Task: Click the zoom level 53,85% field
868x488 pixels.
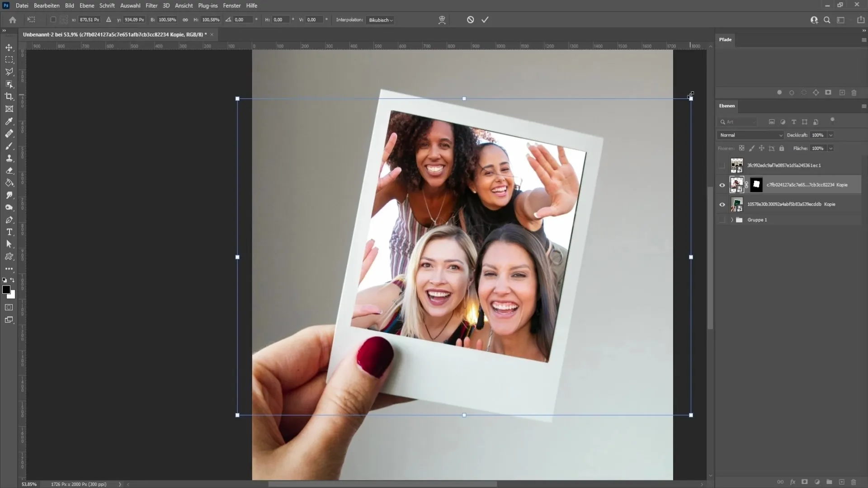Action: point(29,484)
